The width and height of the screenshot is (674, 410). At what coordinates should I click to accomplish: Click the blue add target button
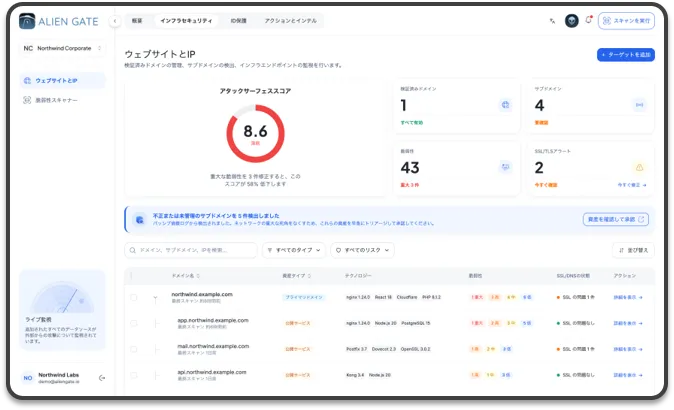coord(625,55)
